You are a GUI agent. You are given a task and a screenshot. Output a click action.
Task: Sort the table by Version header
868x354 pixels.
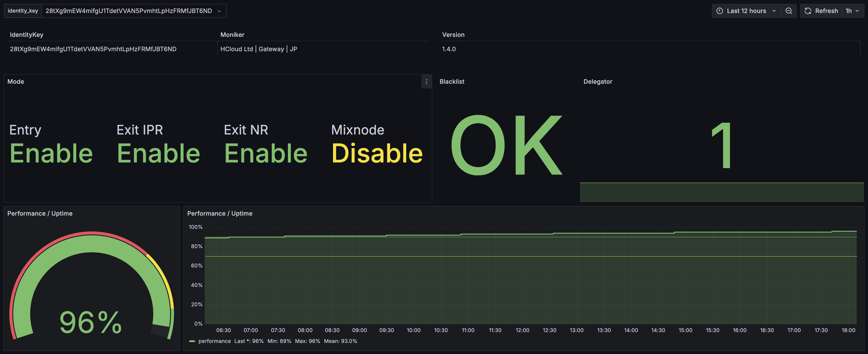click(x=453, y=35)
